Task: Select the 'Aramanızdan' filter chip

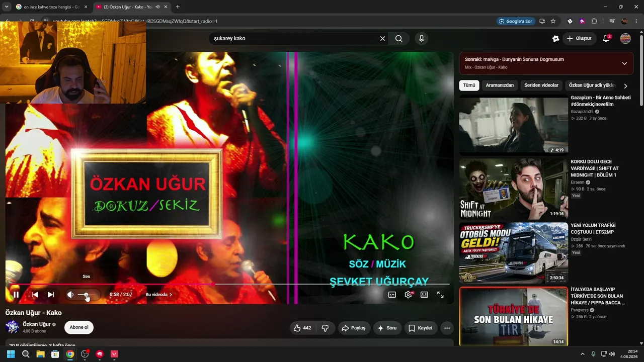Action: 500,85
